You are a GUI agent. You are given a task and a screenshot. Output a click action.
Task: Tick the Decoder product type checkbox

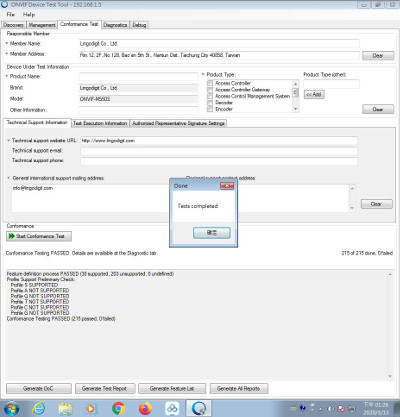[210, 103]
